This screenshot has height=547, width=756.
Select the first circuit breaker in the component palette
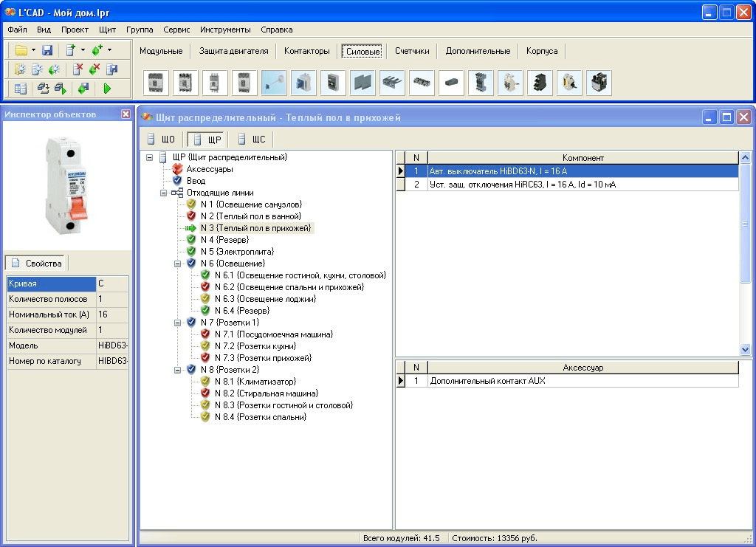coord(156,83)
